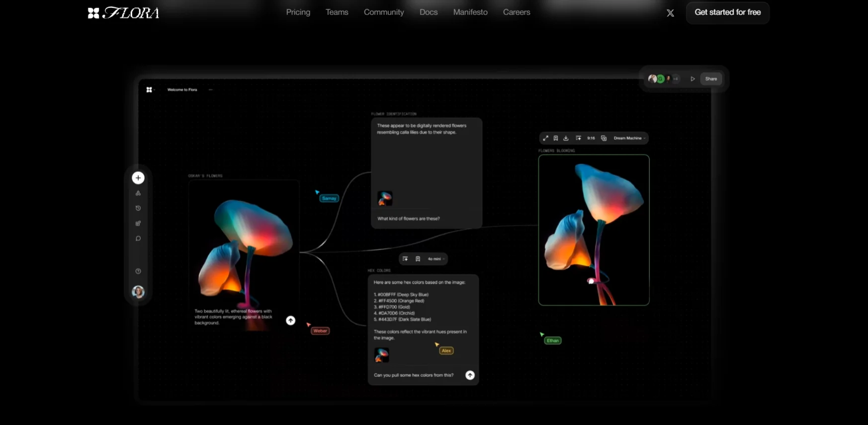Open the history clock icon in sidebar
868x425 pixels.
click(138, 208)
